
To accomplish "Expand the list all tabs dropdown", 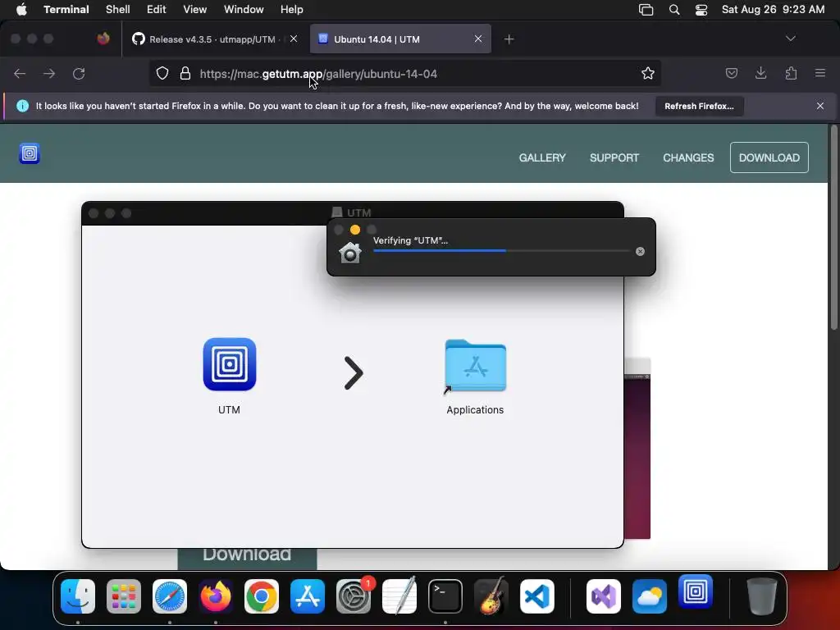I will [790, 39].
